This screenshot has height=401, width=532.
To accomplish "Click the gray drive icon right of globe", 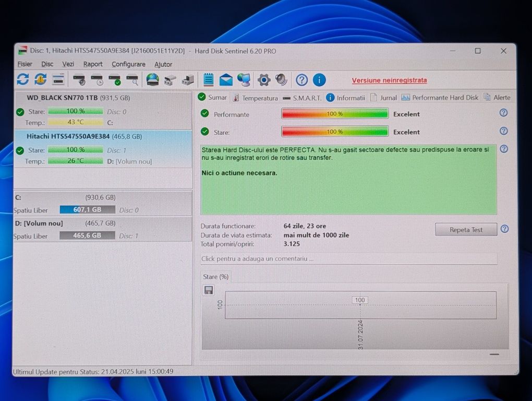I will point(170,80).
